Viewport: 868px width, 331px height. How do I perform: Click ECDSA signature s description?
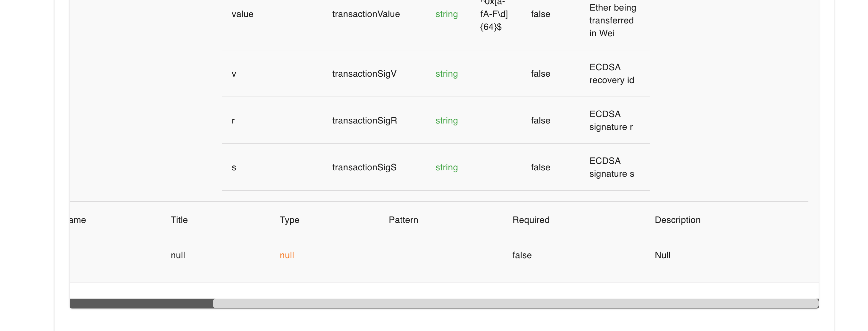[612, 167]
